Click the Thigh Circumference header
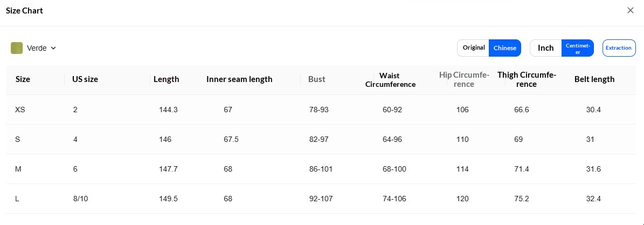This screenshot has width=644, height=225. point(527,79)
